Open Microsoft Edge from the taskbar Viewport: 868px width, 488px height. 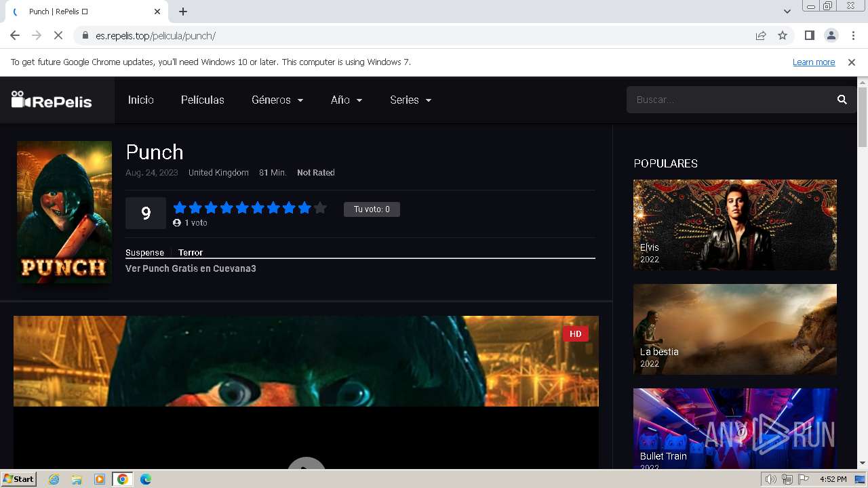[146, 479]
